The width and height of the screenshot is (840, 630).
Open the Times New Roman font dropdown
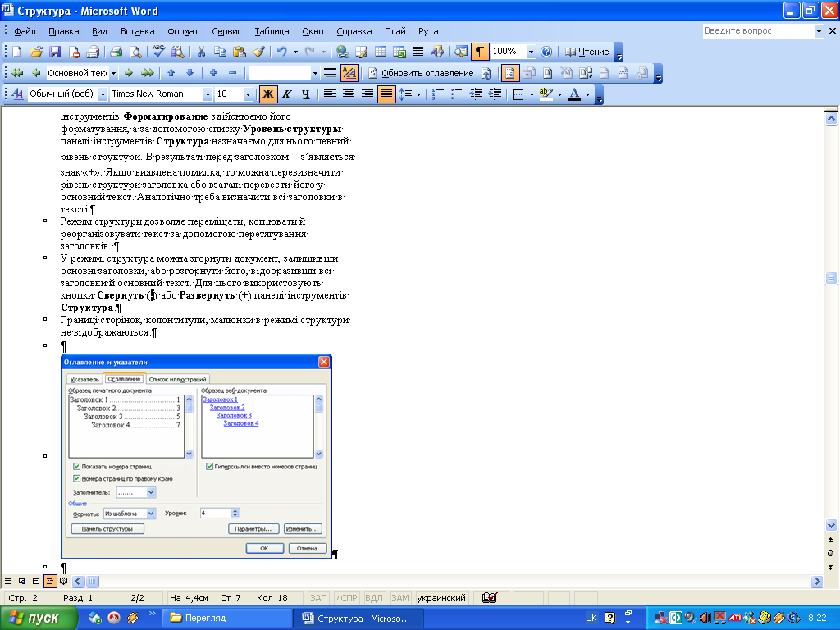coord(208,94)
